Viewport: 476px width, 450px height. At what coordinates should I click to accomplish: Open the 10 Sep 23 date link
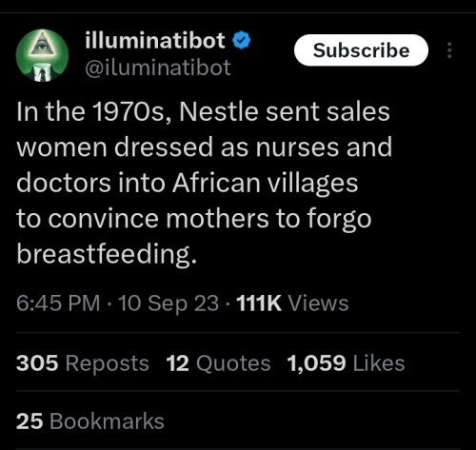[x=169, y=303]
